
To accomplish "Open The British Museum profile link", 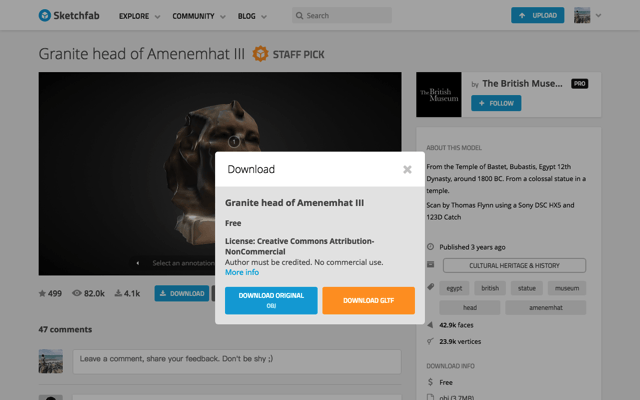I will click(522, 84).
